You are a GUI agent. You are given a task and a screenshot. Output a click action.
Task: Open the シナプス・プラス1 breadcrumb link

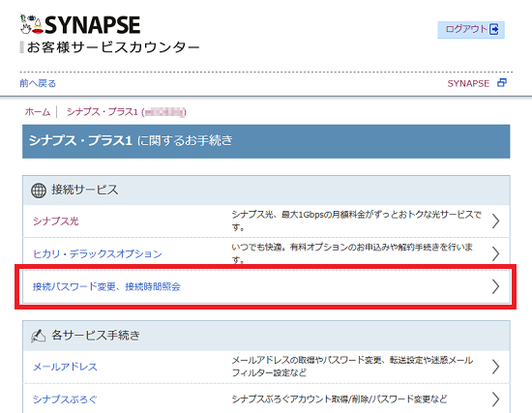click(126, 111)
